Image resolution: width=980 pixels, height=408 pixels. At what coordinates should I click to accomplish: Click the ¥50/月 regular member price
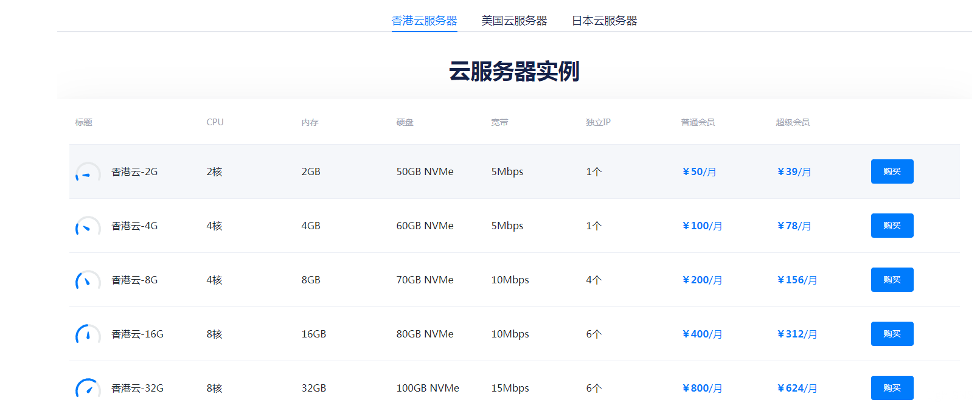699,172
